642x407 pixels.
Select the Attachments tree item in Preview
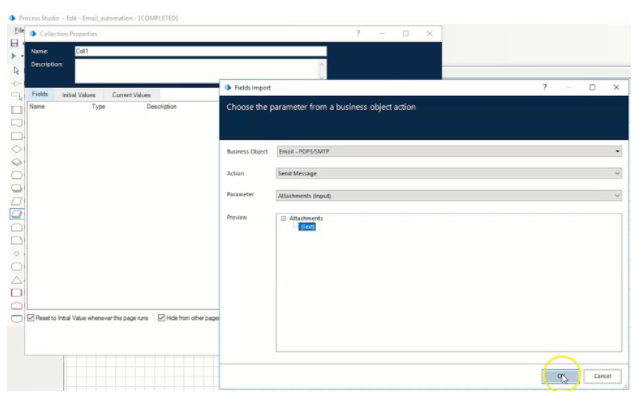tap(306, 218)
